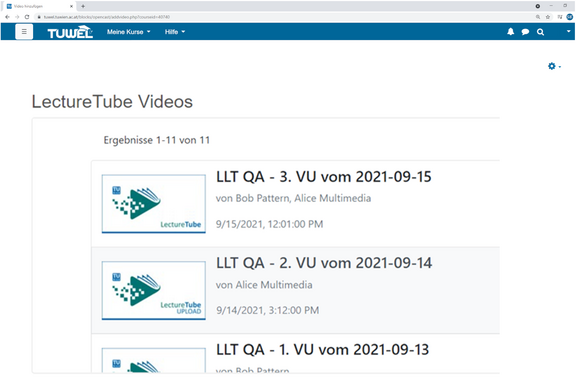The width and height of the screenshot is (576, 384).
Task: Open the page settings gear menu
Action: [554, 66]
